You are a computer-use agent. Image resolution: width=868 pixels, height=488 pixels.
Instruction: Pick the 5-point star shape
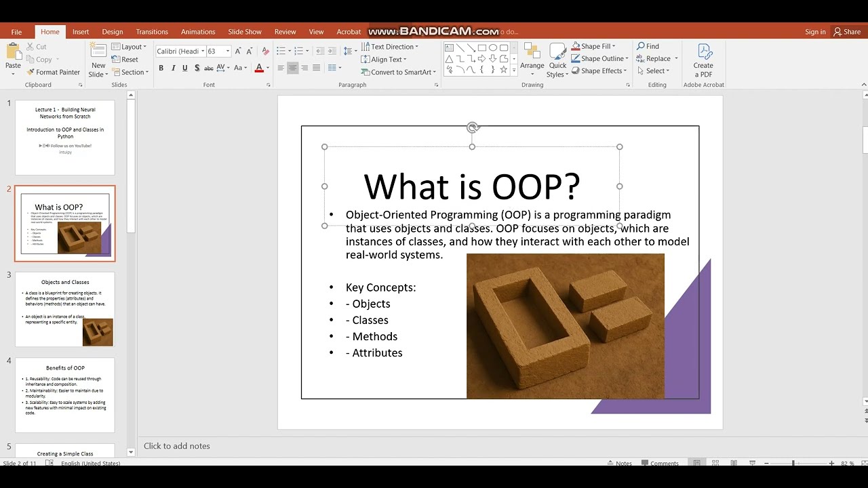pos(503,69)
